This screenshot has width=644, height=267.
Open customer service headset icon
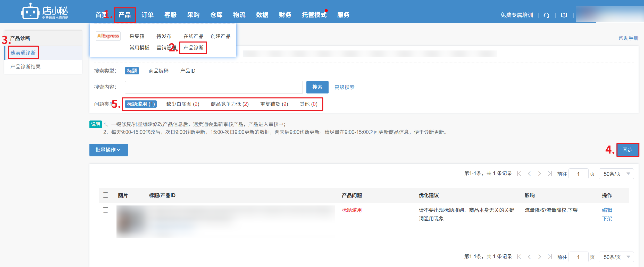(x=546, y=15)
